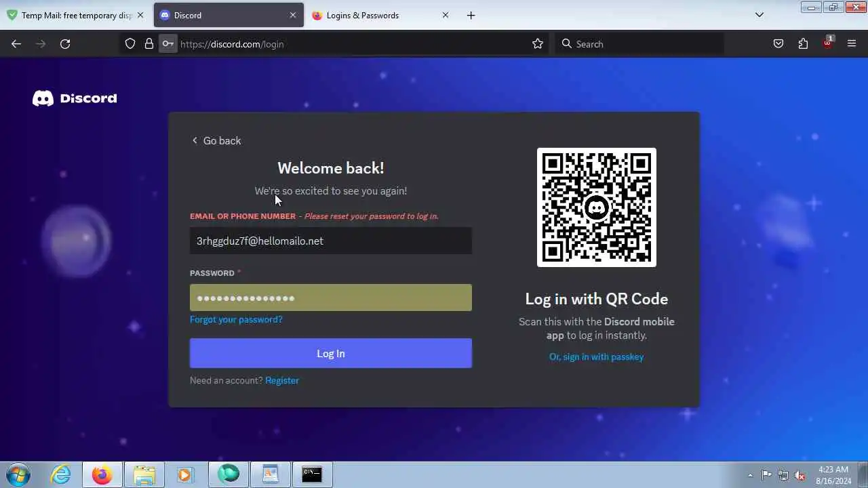Close the Discord tab
This screenshot has width=868, height=488.
pos(293,15)
